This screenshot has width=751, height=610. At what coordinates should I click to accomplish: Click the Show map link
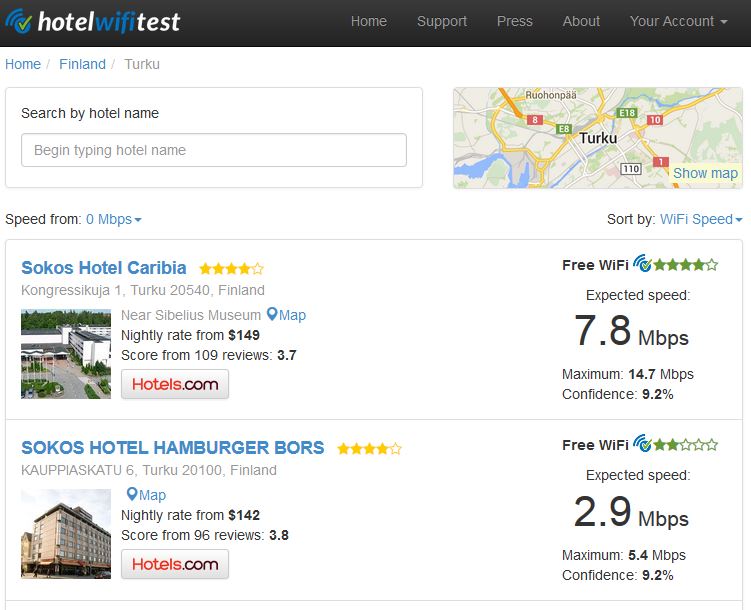pos(705,173)
